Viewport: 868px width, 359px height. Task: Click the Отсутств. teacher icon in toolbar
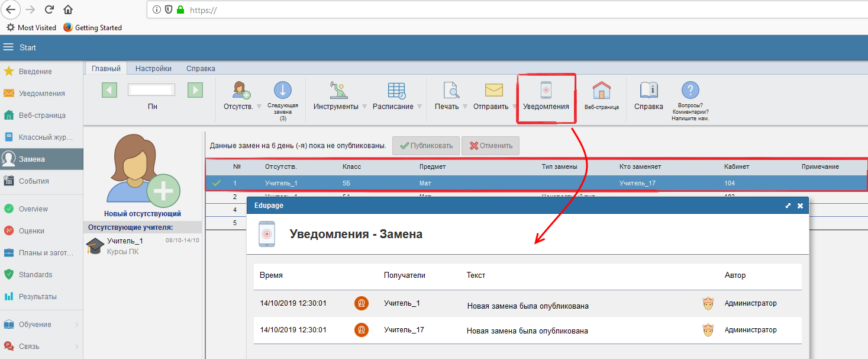click(x=241, y=90)
